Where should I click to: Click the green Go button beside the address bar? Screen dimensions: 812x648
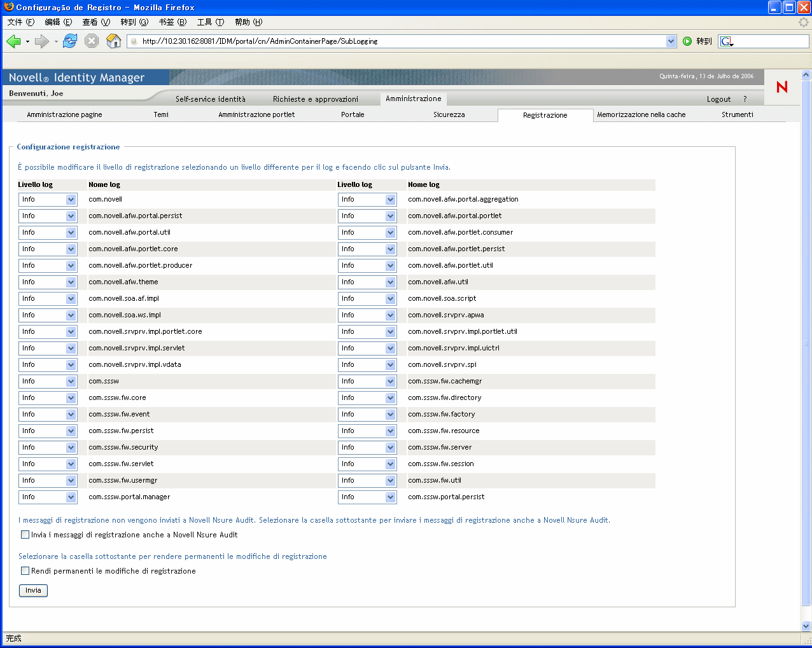pyautogui.click(x=687, y=41)
